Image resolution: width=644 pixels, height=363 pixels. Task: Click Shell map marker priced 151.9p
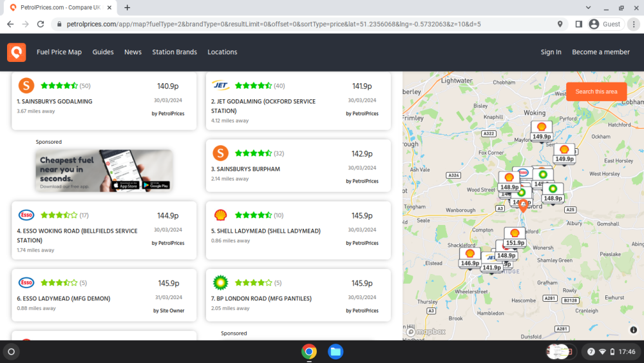[515, 237]
